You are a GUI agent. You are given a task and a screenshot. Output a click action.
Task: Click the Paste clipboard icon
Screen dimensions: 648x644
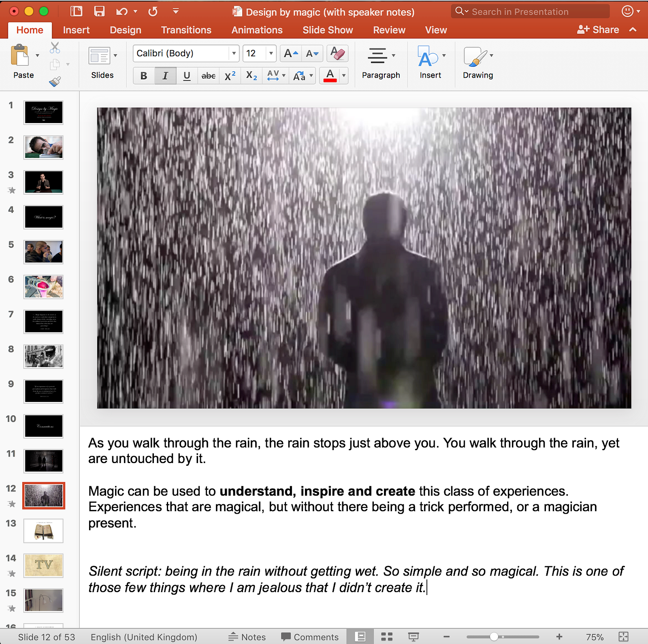tap(20, 55)
